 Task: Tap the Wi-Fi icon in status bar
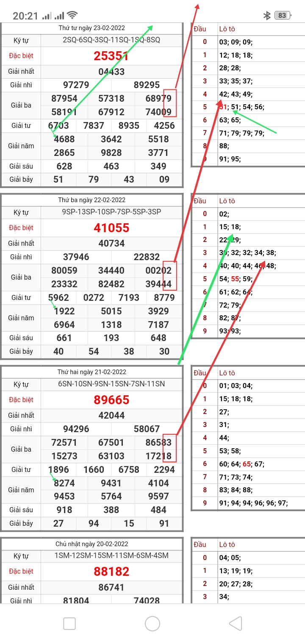(72, 16)
